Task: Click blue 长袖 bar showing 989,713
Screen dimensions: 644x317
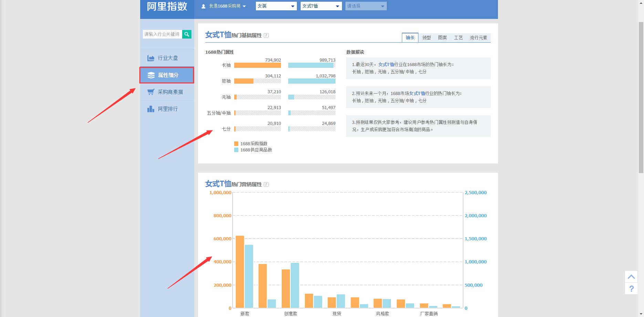Action: point(311,65)
